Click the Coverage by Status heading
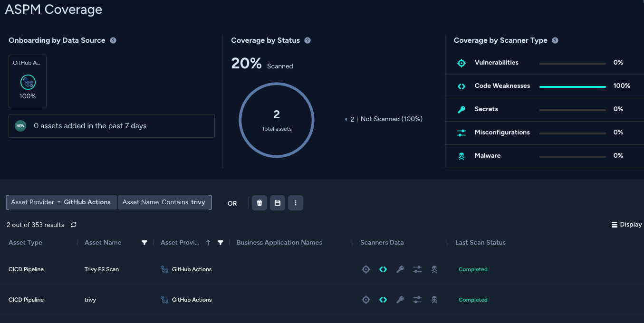 266,40
